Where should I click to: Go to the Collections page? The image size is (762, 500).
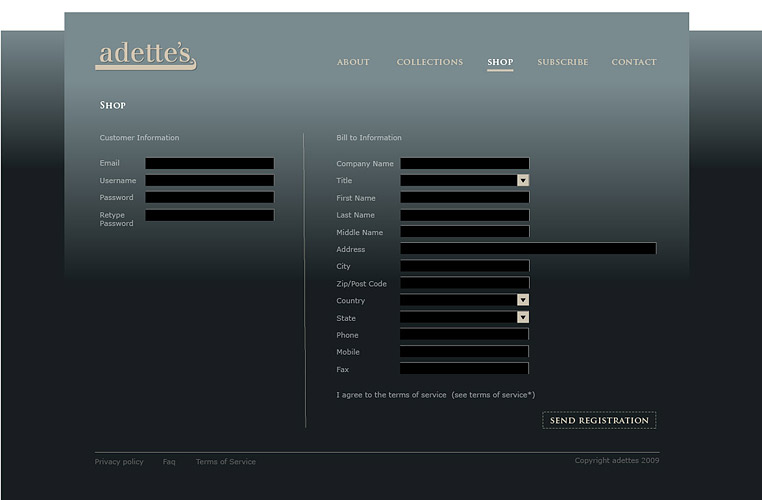429,62
